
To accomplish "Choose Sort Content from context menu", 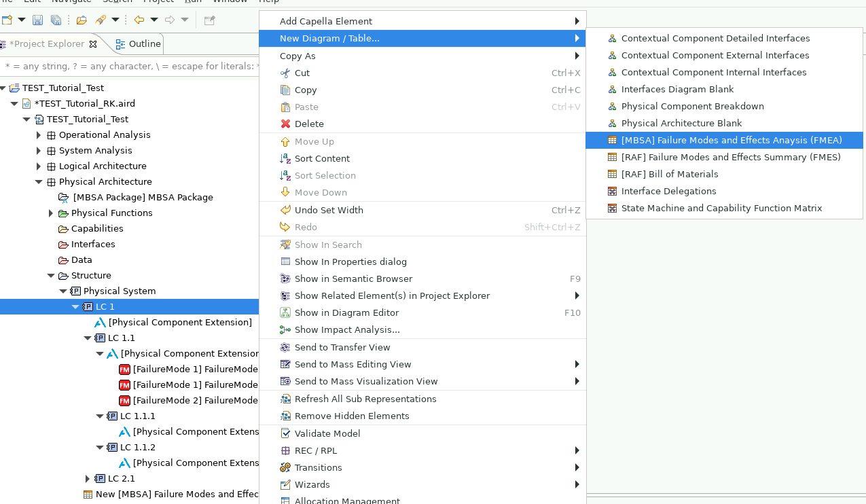I will tap(422, 159).
